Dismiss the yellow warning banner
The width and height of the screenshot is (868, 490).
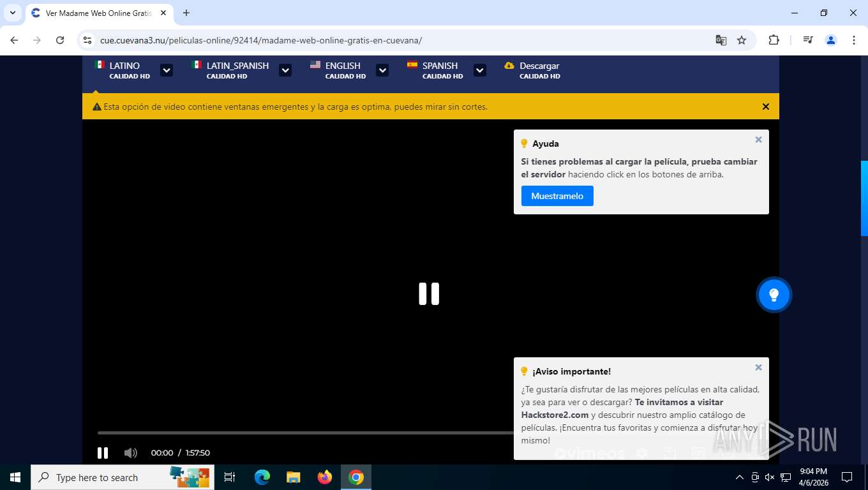coord(766,107)
